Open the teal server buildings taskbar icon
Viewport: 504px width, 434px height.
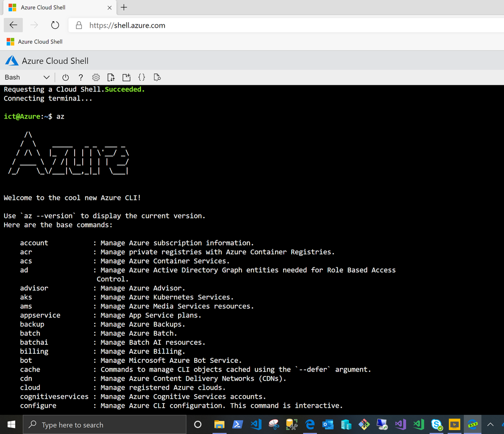pyautogui.click(x=346, y=425)
